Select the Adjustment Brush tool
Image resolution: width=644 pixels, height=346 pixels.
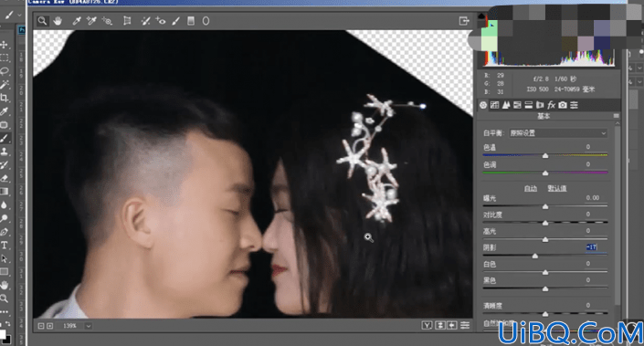175,20
